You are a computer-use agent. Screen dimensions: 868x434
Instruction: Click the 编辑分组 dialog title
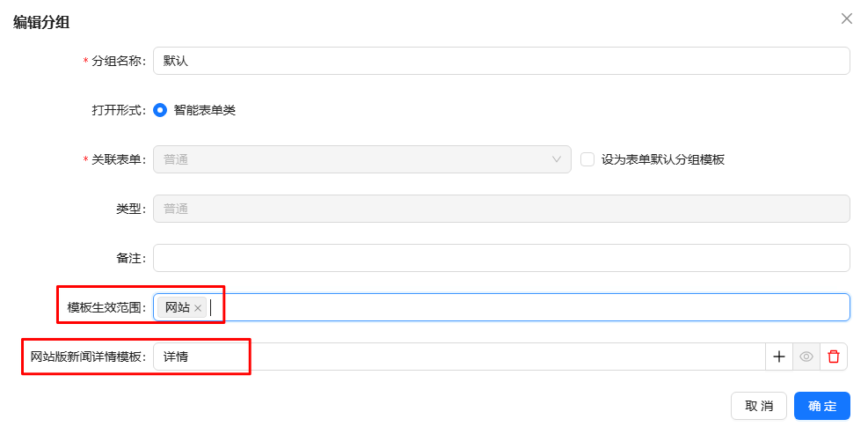pyautogui.click(x=41, y=23)
